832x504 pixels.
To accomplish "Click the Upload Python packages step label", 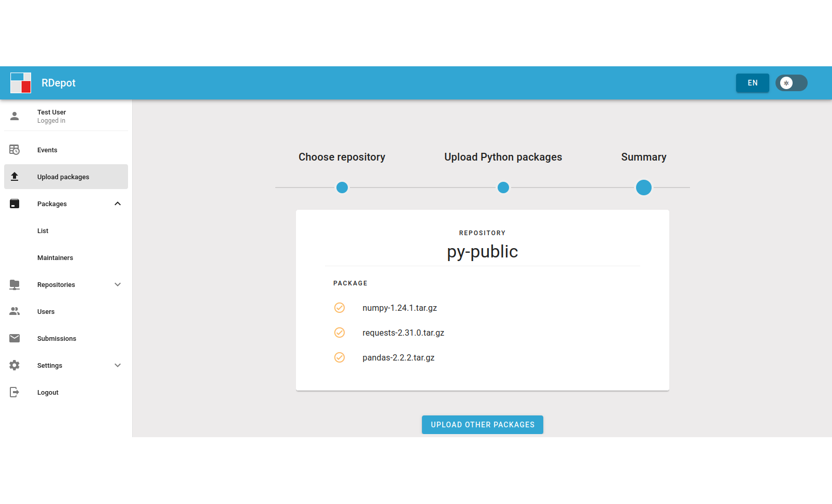I will 503,157.
